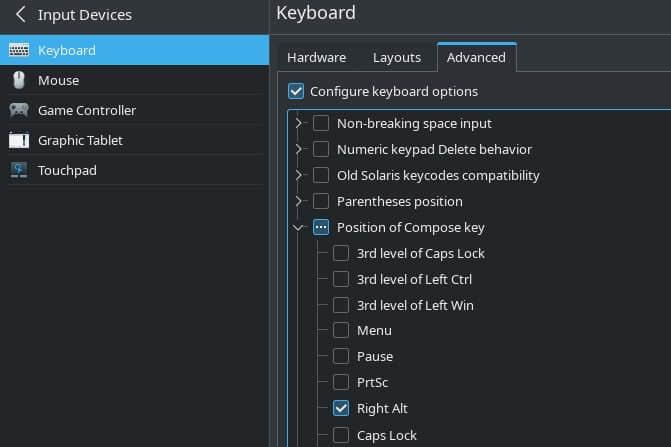
Task: Open the Layouts tab
Action: coord(396,57)
